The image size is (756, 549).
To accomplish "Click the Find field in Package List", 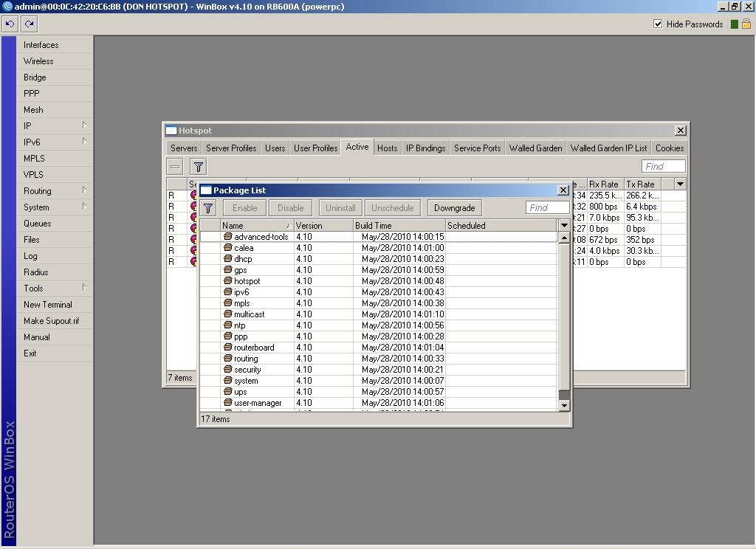I will [x=547, y=208].
